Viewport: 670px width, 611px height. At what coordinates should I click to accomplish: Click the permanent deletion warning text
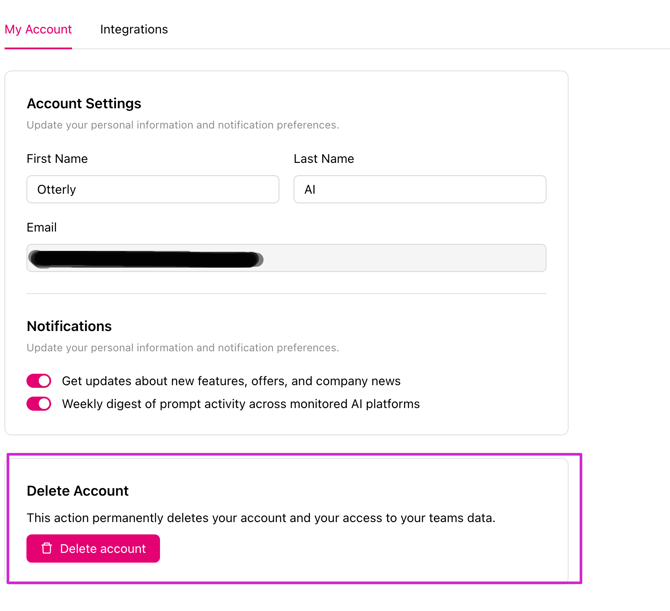pyautogui.click(x=261, y=518)
